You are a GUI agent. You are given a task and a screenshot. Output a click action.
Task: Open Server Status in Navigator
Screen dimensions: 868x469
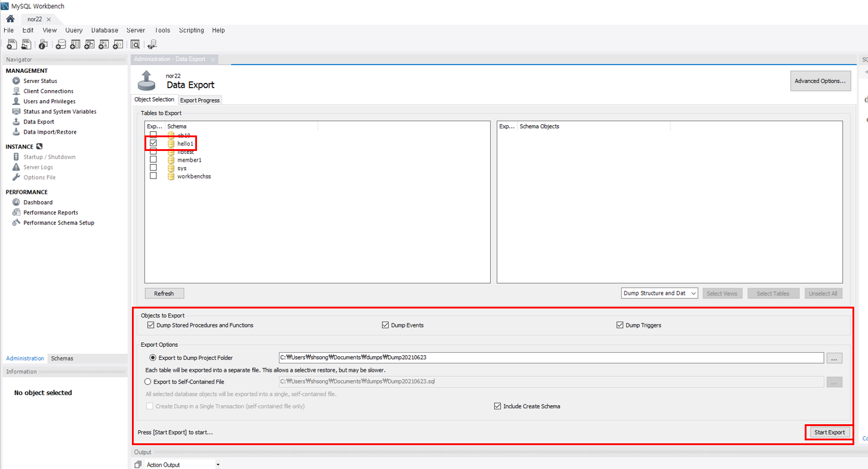[40, 81]
